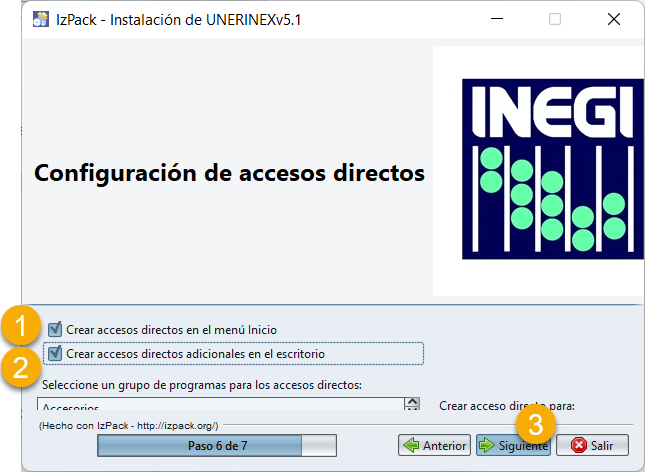645x472 pixels.
Task: Click the Paso 6 de 7 progress bar
Action: 217,445
